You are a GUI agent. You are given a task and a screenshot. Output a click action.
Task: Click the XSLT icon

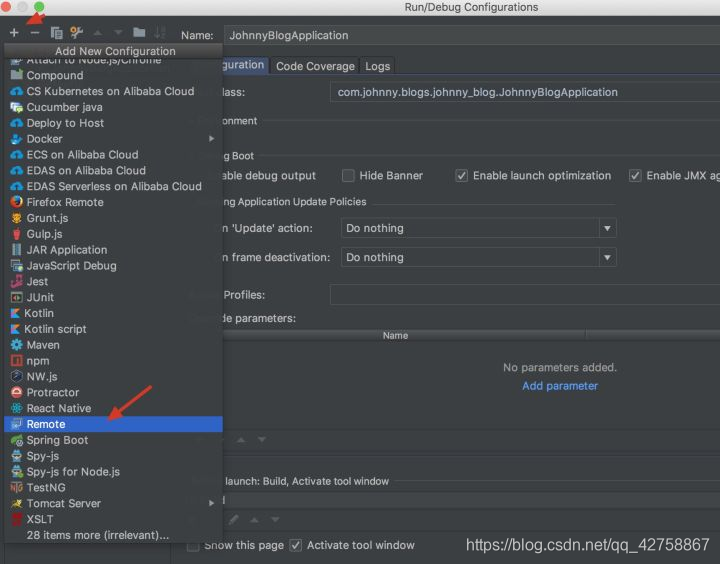17,519
